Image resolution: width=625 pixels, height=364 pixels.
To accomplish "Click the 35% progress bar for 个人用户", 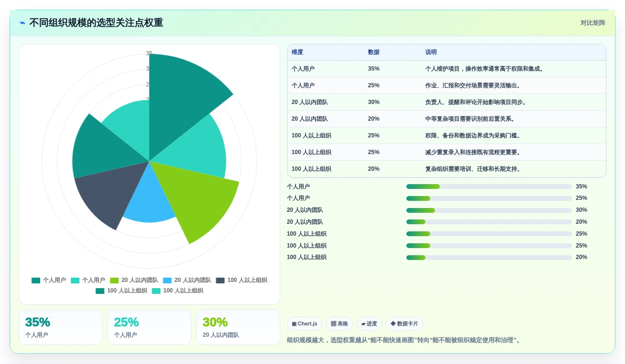I will [489, 187].
